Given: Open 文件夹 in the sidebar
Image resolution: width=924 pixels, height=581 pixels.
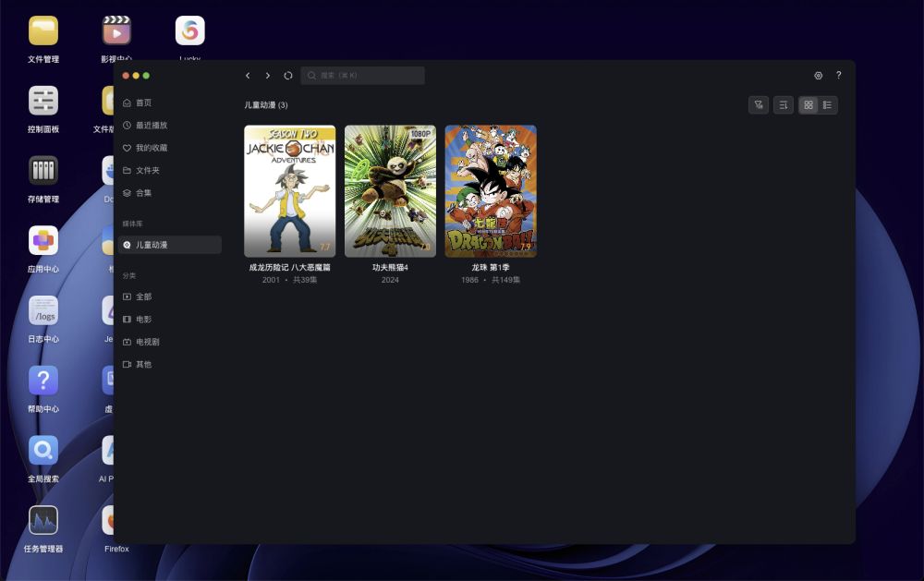Looking at the screenshot, I should click(x=170, y=170).
